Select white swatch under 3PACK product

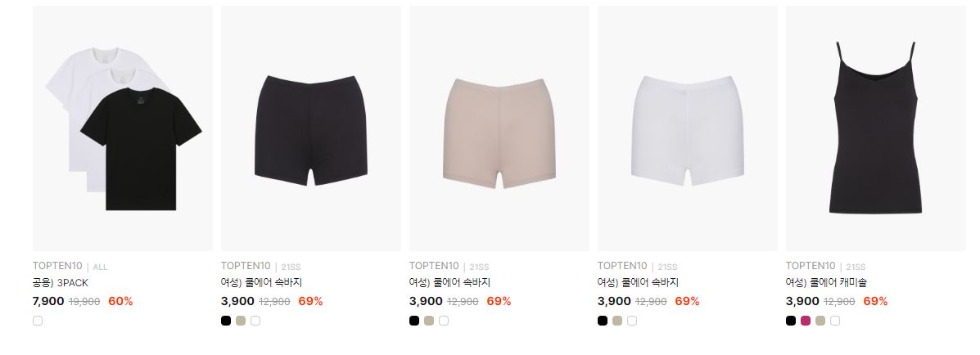[38, 321]
